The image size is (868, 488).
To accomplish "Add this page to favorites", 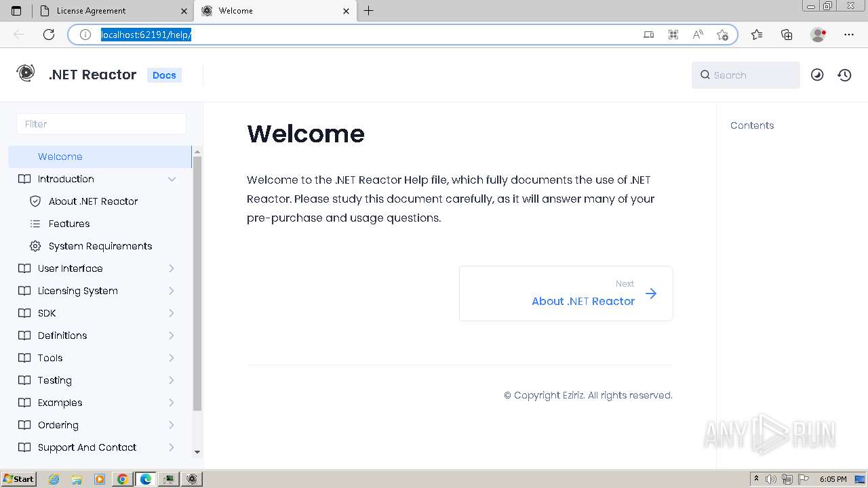I will pyautogui.click(x=722, y=35).
